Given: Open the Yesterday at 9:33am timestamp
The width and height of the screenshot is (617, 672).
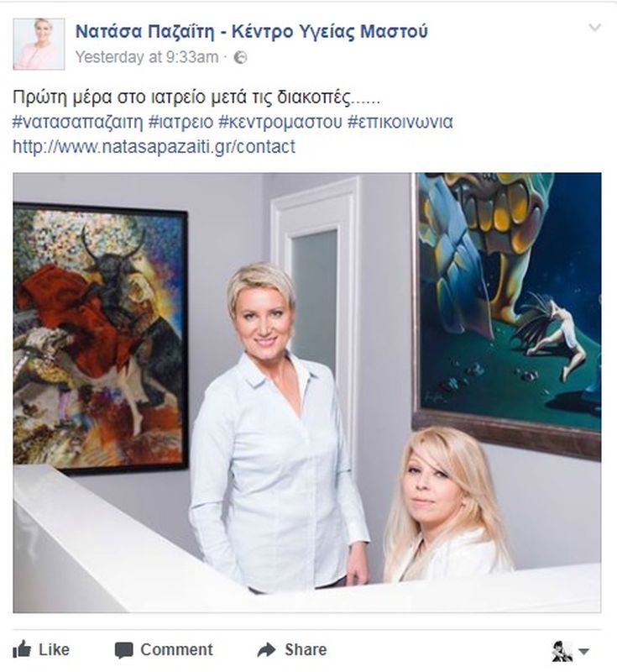Looking at the screenshot, I should [147, 57].
